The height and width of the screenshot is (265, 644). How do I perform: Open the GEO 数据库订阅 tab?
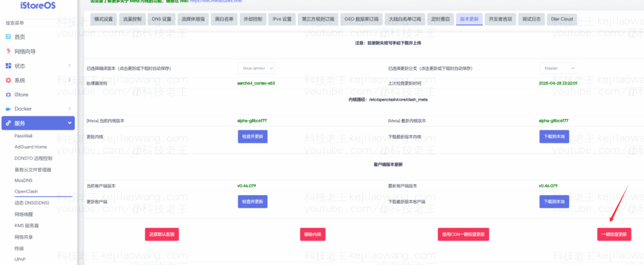click(362, 20)
